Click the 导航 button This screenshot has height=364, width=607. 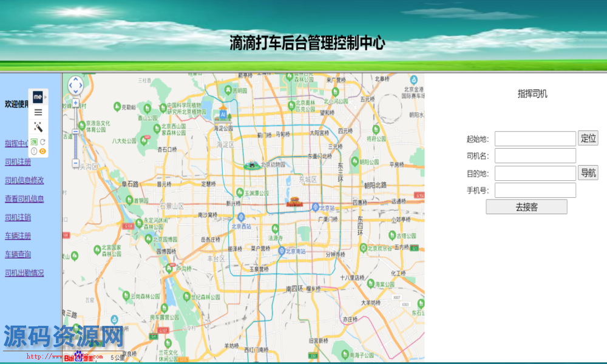[x=588, y=172]
